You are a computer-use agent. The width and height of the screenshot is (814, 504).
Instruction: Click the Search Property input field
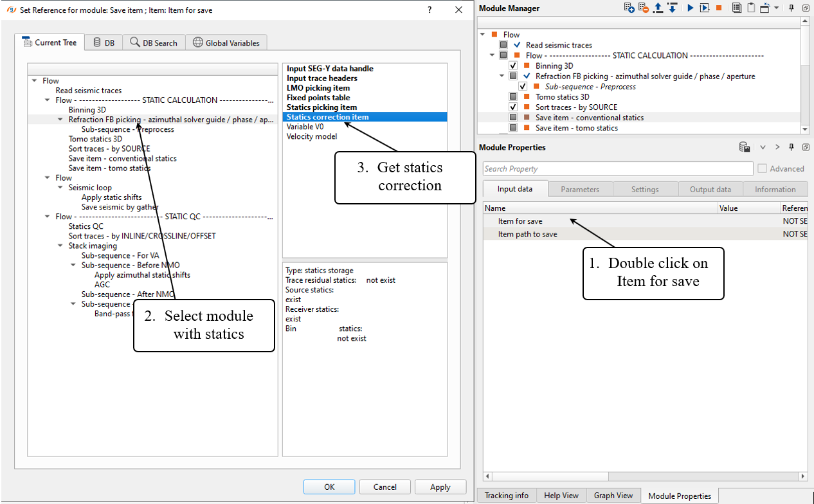click(x=617, y=168)
